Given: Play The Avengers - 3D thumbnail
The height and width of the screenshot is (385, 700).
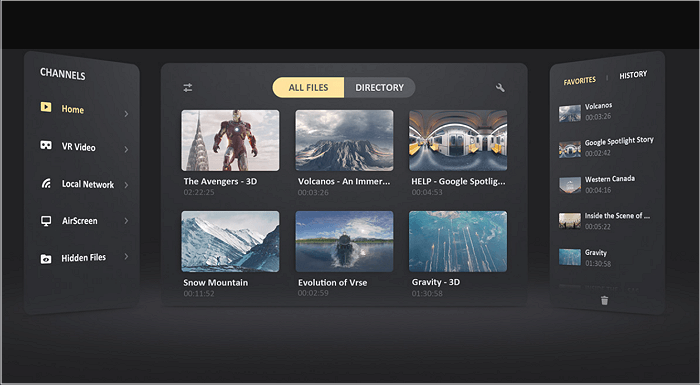Looking at the screenshot, I should [230, 140].
